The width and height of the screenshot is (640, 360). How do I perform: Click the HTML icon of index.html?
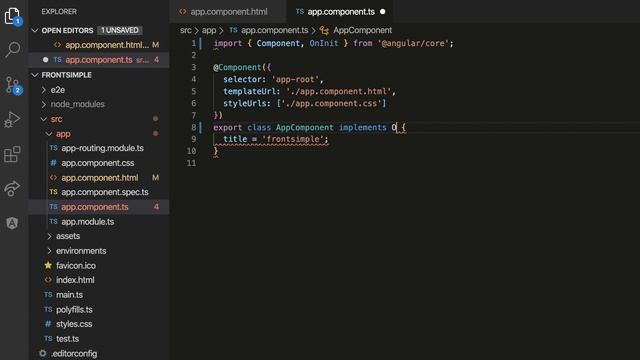[48, 280]
